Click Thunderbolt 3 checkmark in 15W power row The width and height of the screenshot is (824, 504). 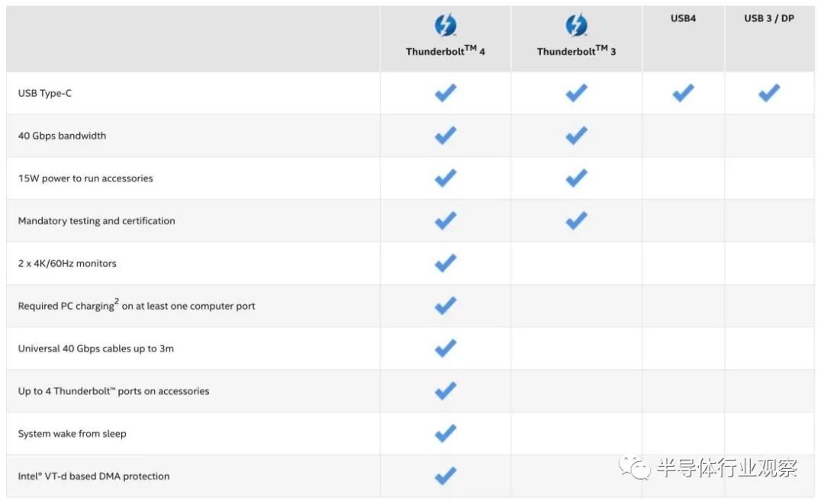577,178
